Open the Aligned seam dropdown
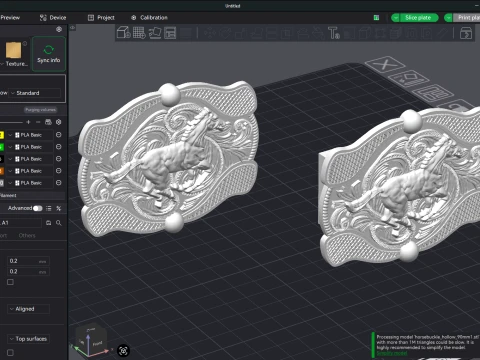 tap(28, 309)
